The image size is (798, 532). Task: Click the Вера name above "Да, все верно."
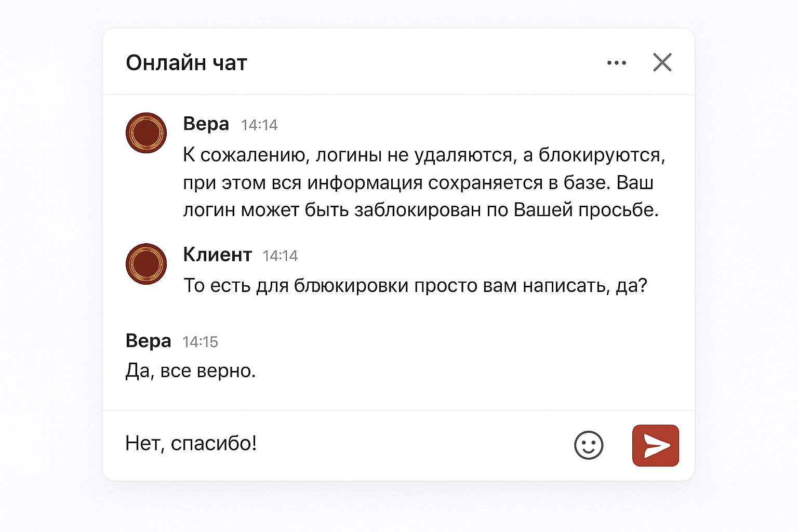point(148,341)
